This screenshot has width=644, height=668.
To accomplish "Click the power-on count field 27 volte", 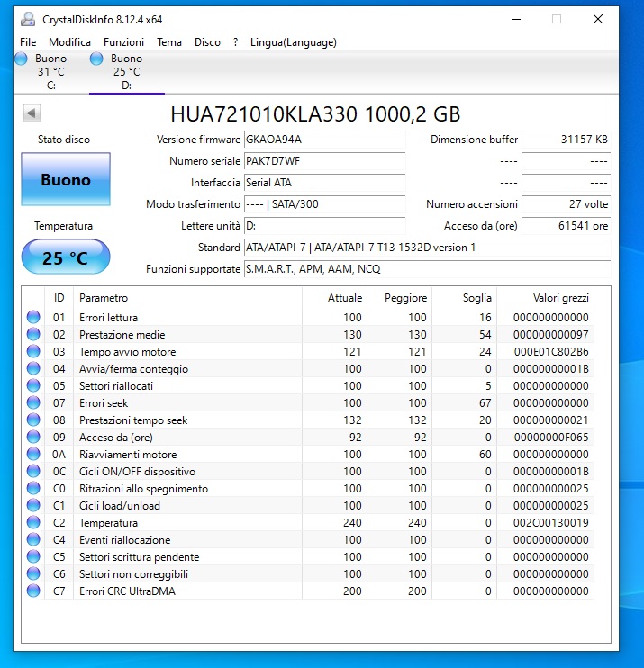I will pyautogui.click(x=567, y=204).
